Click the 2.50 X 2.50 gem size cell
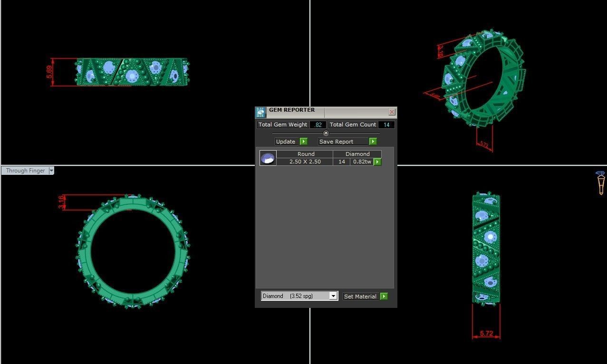The image size is (607, 364). click(306, 162)
